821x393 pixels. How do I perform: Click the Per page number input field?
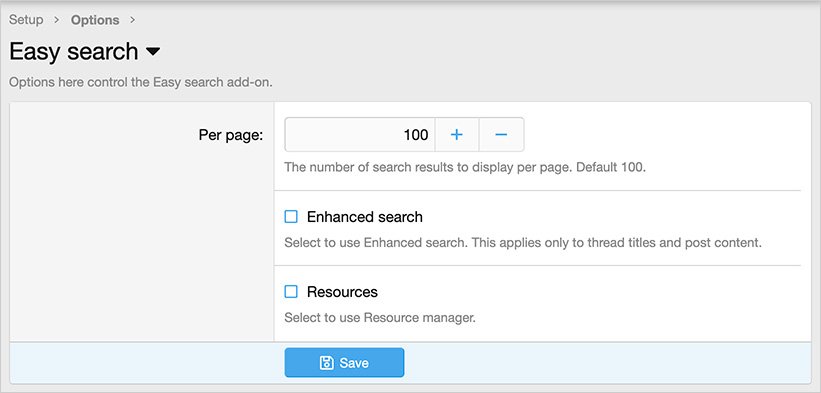point(360,135)
